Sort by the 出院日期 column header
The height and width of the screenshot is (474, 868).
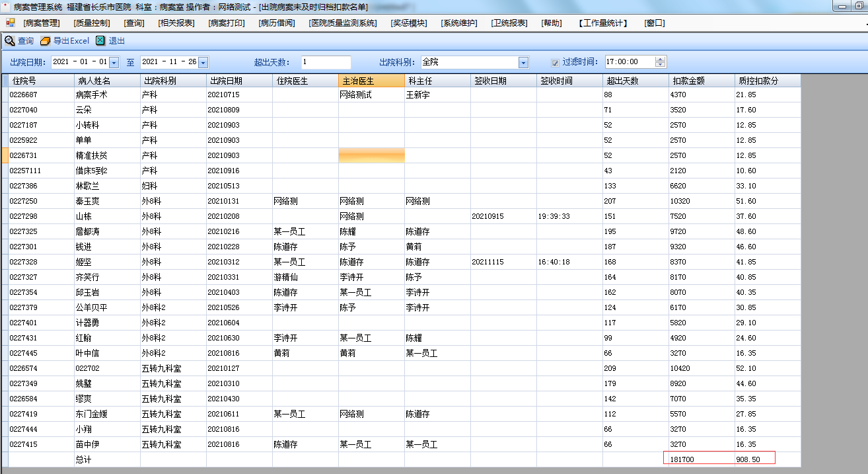[239, 81]
